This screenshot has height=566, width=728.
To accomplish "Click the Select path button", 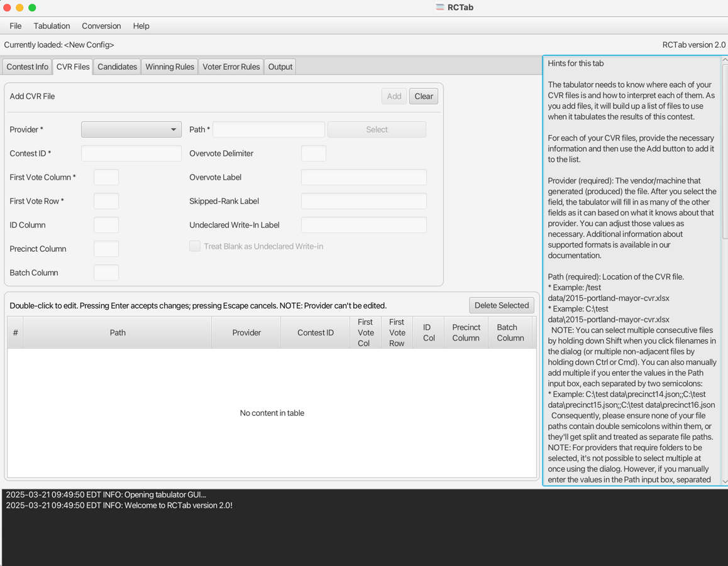I will [377, 129].
